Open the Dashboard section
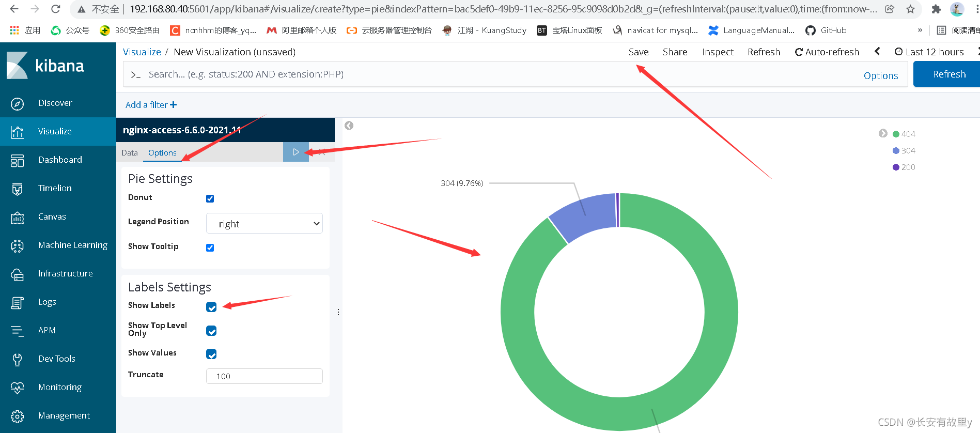Viewport: 980px width, 433px height. pos(60,160)
